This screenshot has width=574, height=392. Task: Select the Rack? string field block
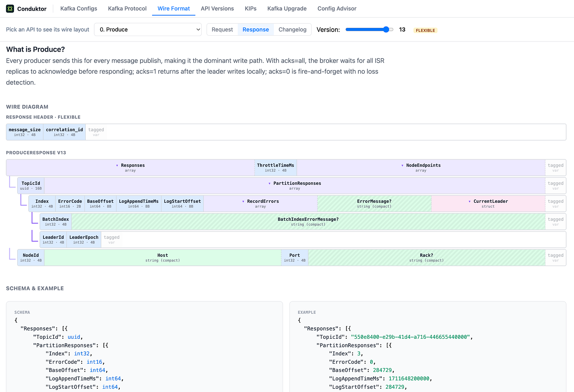(x=426, y=258)
